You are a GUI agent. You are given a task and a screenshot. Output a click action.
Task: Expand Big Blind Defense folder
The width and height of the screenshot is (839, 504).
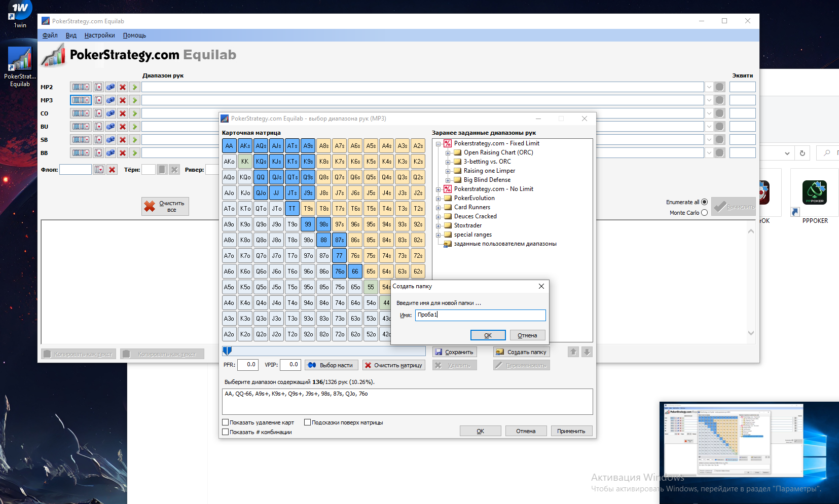[448, 180]
